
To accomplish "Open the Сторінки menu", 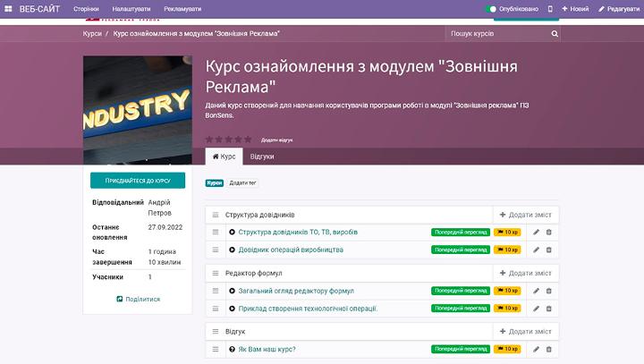I will coord(86,9).
